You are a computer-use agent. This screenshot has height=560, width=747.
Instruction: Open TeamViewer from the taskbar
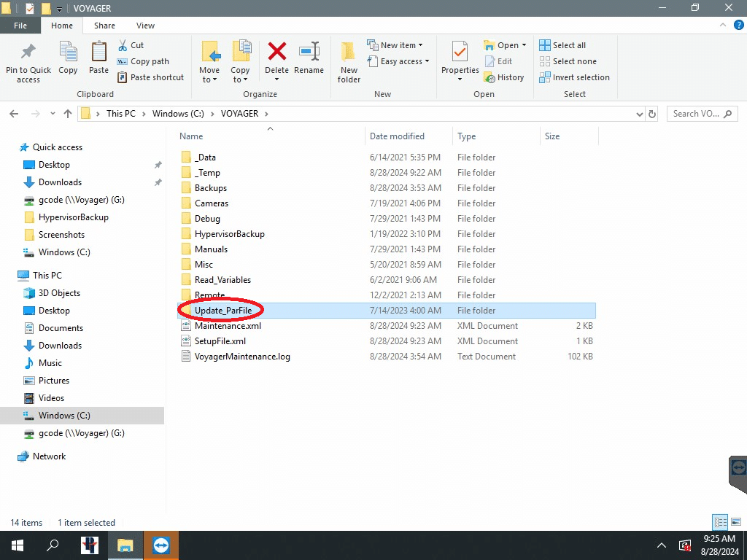(x=160, y=545)
